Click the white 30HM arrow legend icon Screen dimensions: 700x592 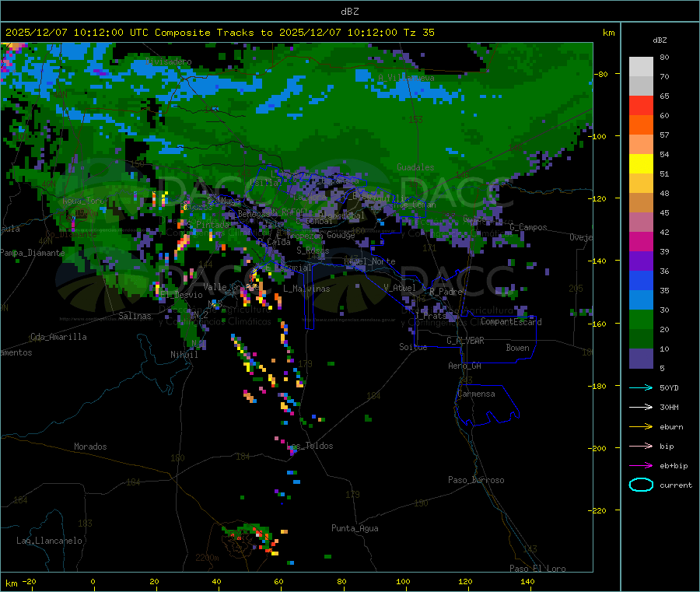(x=641, y=407)
